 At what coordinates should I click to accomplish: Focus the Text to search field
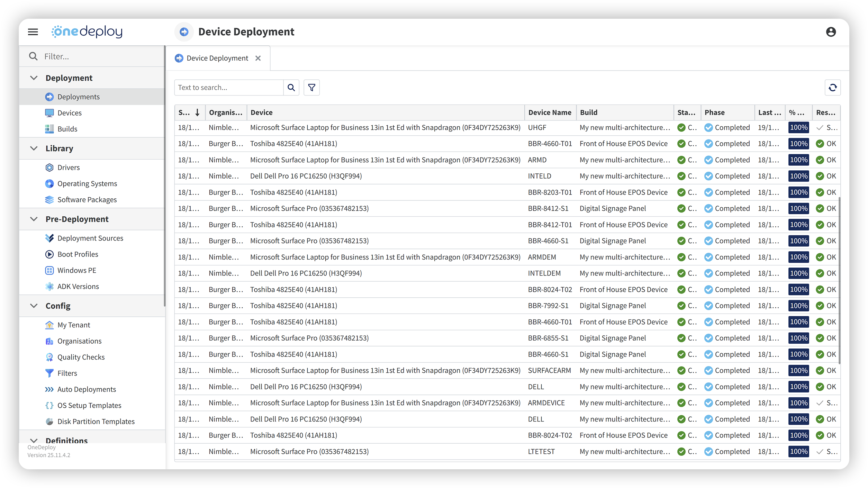(x=228, y=88)
